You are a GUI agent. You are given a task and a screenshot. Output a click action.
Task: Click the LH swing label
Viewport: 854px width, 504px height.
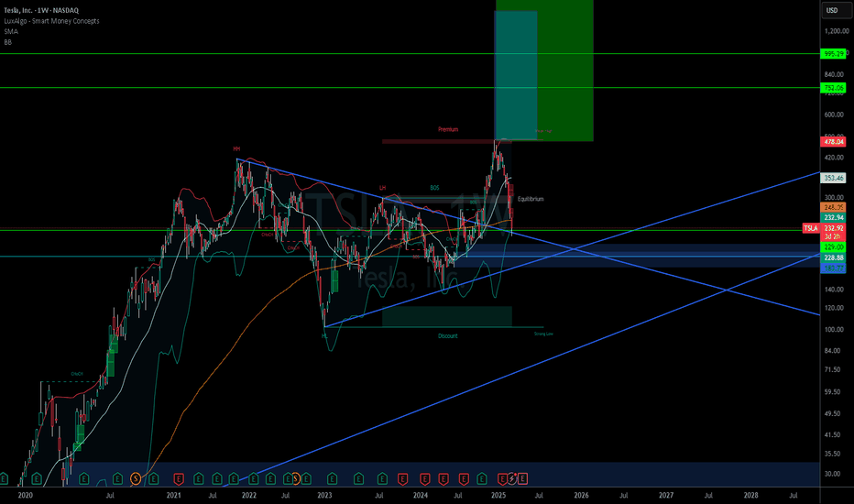[x=382, y=188]
